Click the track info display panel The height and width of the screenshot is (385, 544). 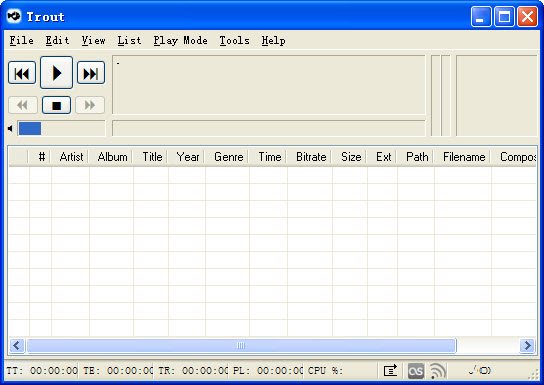point(269,85)
